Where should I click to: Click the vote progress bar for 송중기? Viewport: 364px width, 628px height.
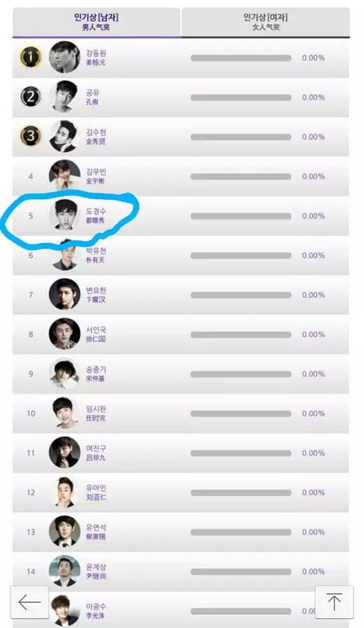pyautogui.click(x=241, y=374)
